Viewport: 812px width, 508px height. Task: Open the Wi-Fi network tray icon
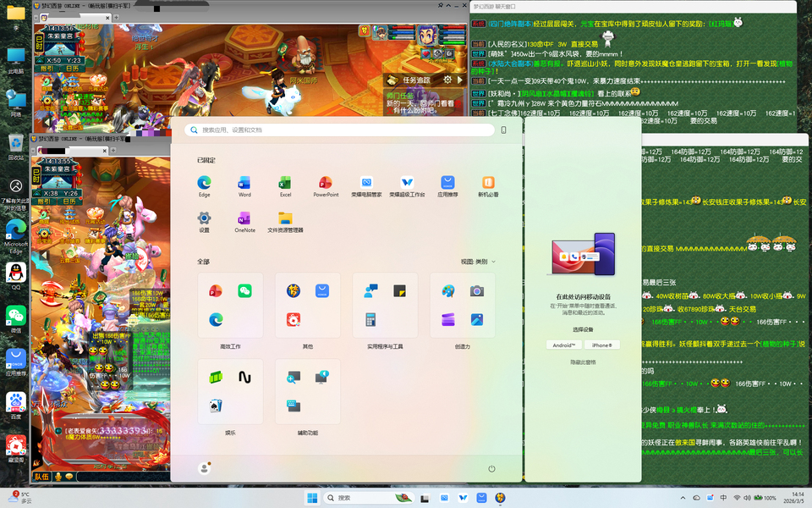coord(737,498)
